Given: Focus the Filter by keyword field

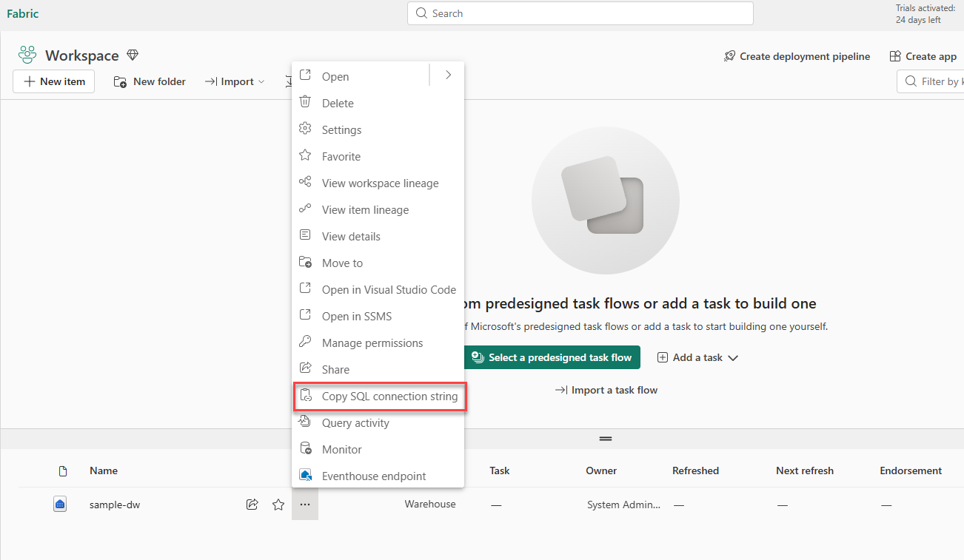Looking at the screenshot, I should pyautogui.click(x=931, y=81).
